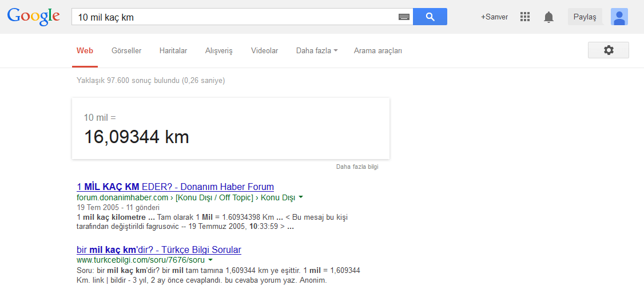Select the Web tab

tap(85, 51)
